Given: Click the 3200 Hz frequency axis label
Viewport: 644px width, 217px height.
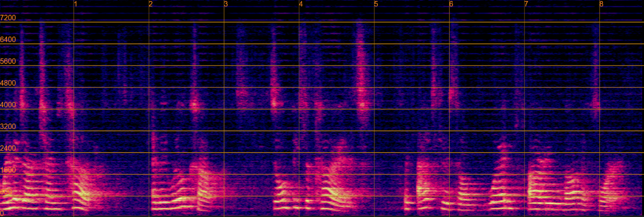Looking at the screenshot, I should click(x=8, y=126).
